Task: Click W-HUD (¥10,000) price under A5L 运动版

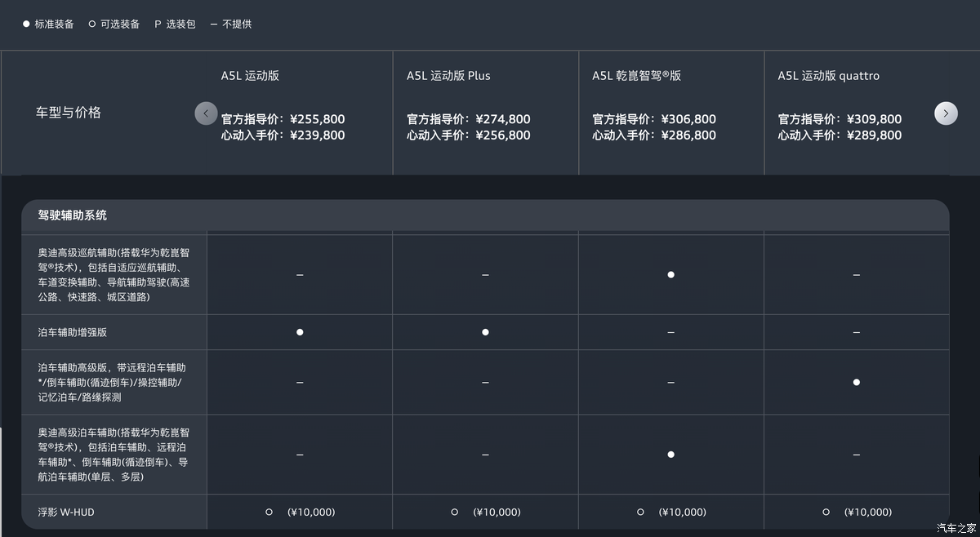Action: click(x=311, y=513)
